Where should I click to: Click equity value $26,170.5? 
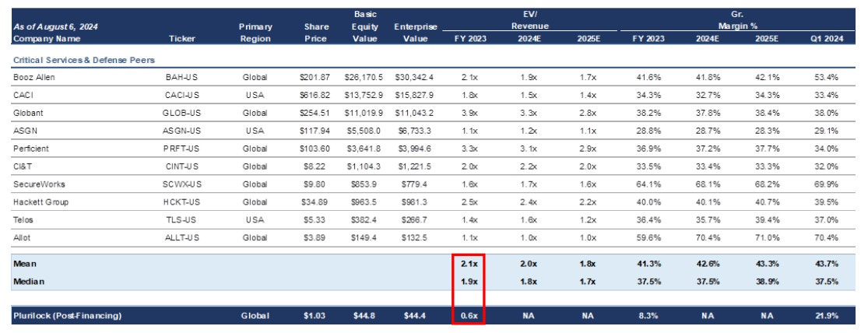[363, 78]
